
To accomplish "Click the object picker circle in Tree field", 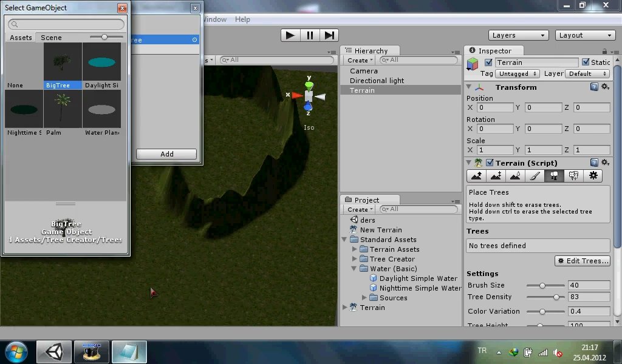I will [x=194, y=39].
